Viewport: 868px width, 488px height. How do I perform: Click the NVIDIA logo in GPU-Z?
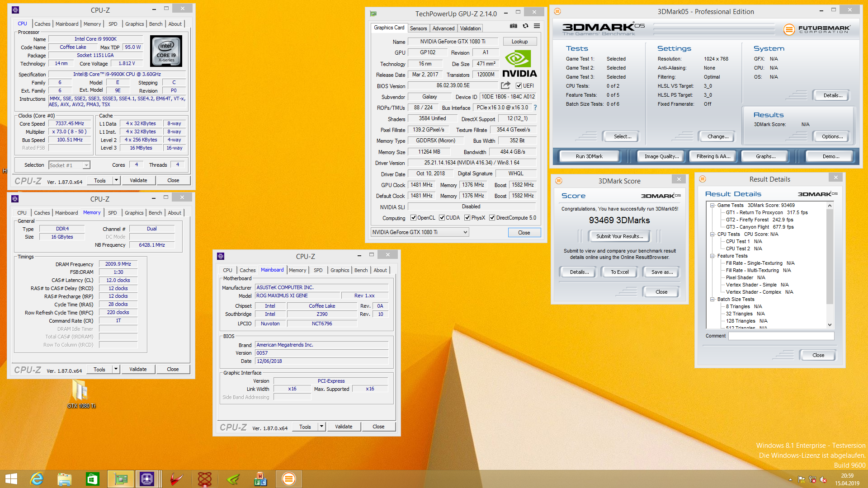click(519, 64)
